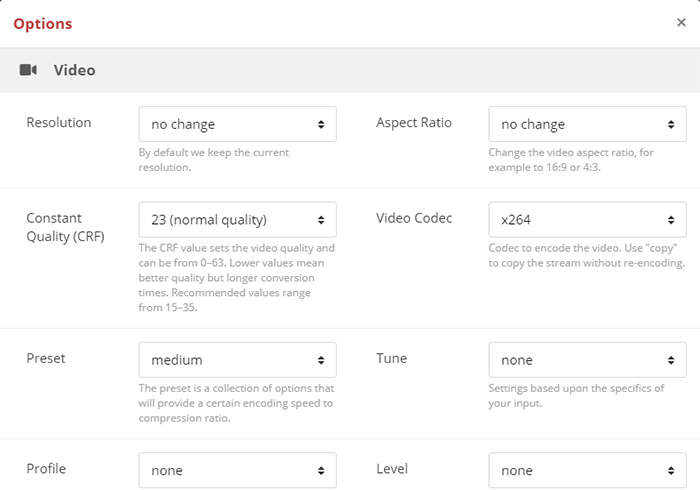The width and height of the screenshot is (700, 490).
Task: Click the Profile label
Action: (x=46, y=469)
